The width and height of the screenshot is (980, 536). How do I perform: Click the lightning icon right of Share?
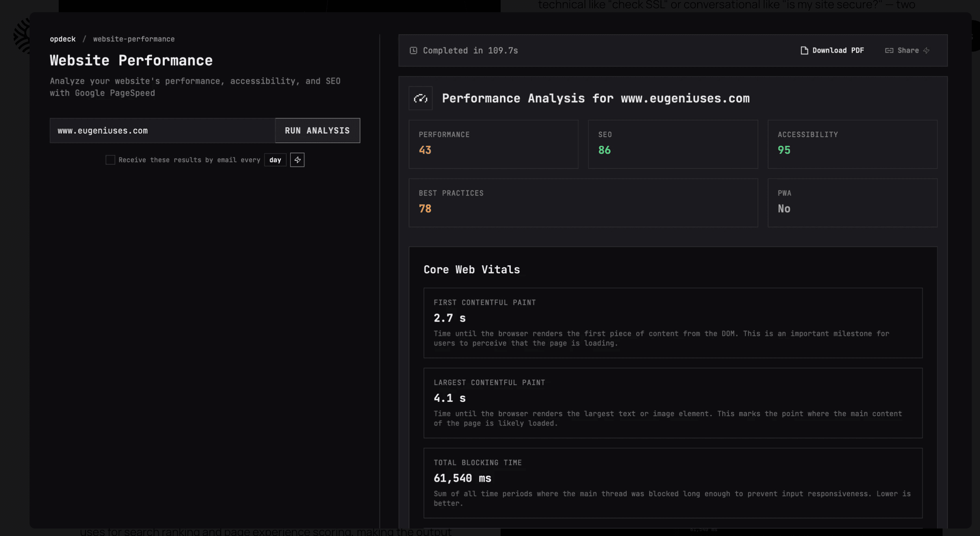pos(926,50)
